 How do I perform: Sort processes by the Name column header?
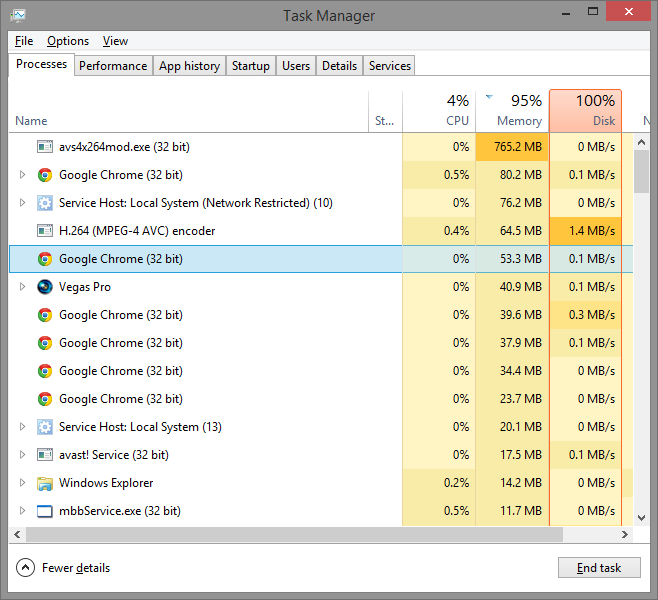(x=188, y=111)
